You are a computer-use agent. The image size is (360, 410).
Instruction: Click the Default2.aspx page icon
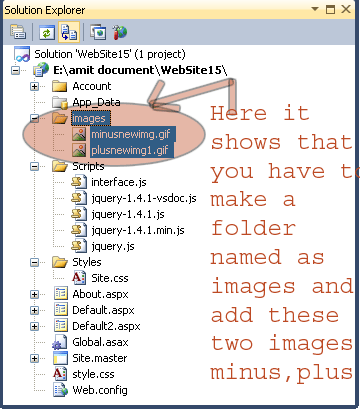[60, 326]
